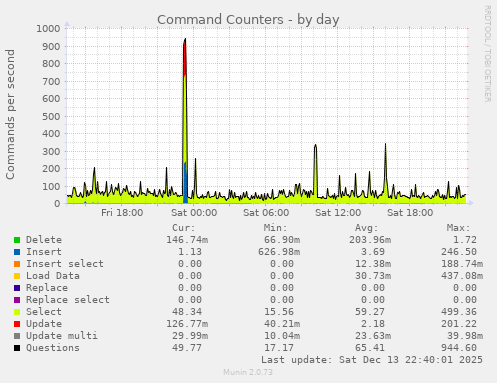Click the Insert max value 246.50
This screenshot has width=497, height=383.
(459, 252)
